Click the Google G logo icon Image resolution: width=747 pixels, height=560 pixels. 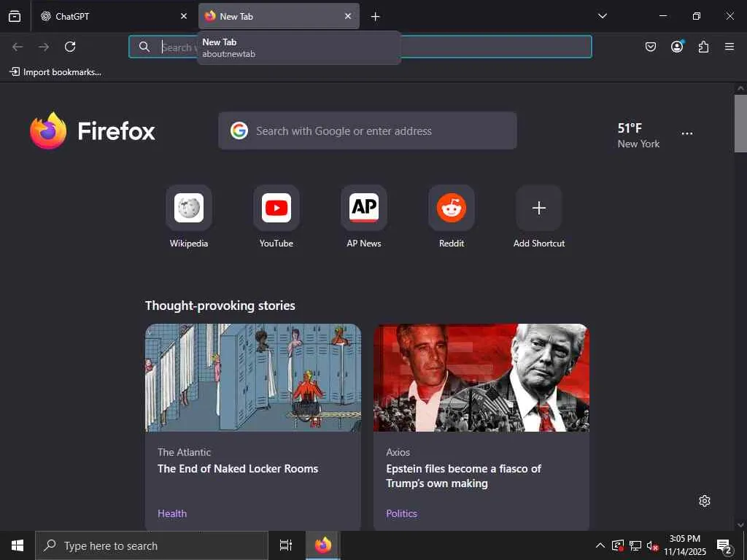click(x=239, y=131)
